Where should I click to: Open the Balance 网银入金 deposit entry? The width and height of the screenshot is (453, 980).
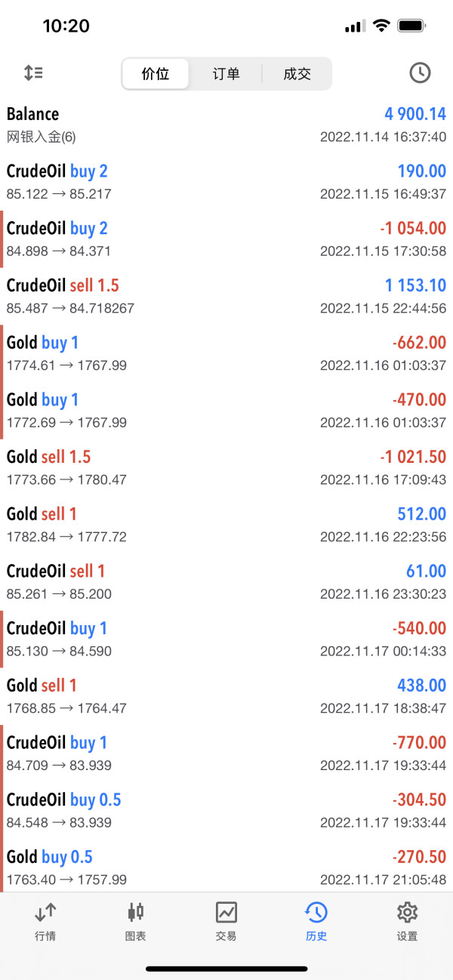[226, 125]
